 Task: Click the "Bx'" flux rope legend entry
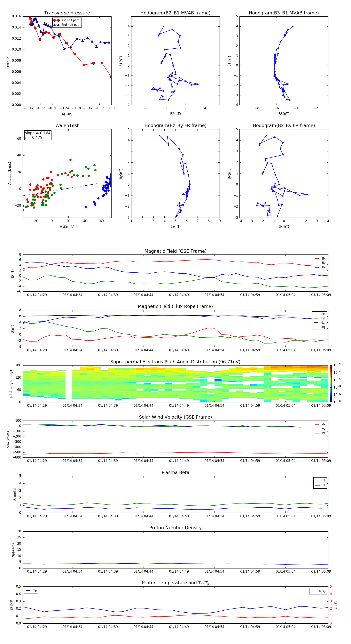coord(320,314)
